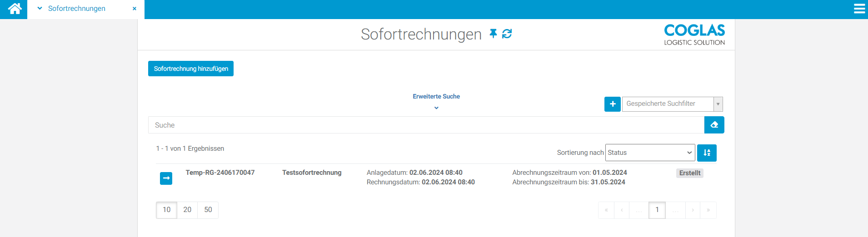
Task: Click Sofortrechnung hinzufügen button
Action: coord(191,69)
